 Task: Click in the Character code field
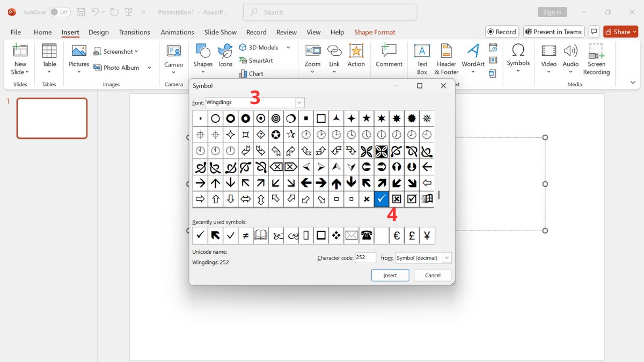[x=365, y=258]
